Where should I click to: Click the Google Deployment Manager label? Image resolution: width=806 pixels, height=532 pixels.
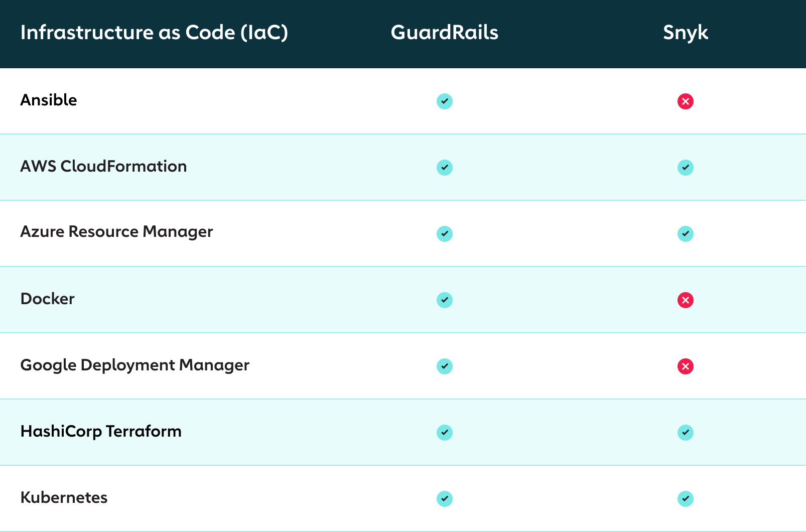135,365
